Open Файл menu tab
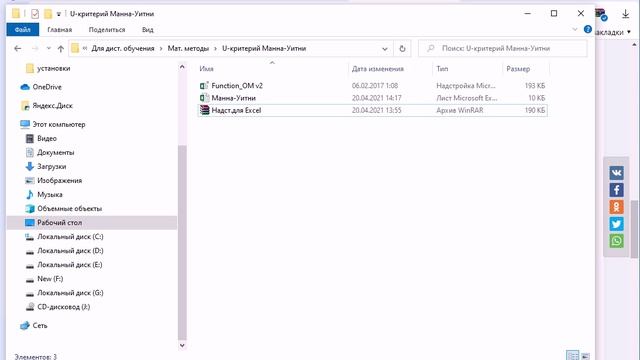640x360 pixels. 22,29
